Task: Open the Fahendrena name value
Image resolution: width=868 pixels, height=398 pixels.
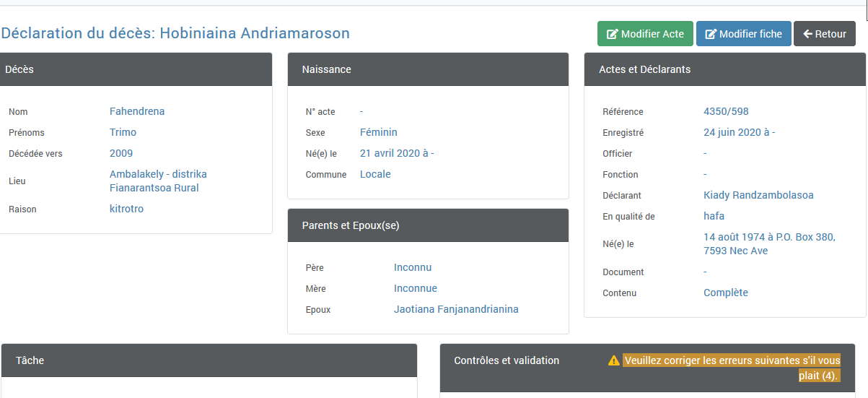Action: [137, 111]
